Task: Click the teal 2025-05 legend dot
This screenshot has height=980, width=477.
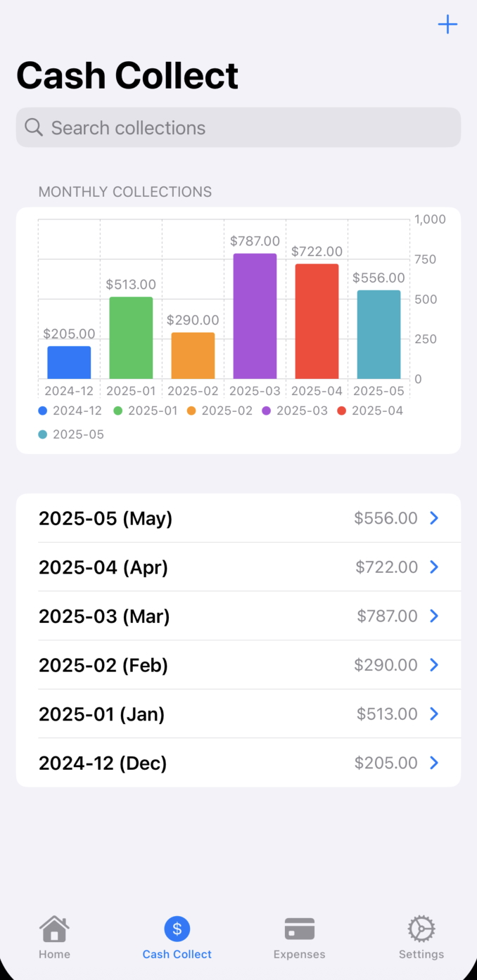Action: (x=43, y=434)
